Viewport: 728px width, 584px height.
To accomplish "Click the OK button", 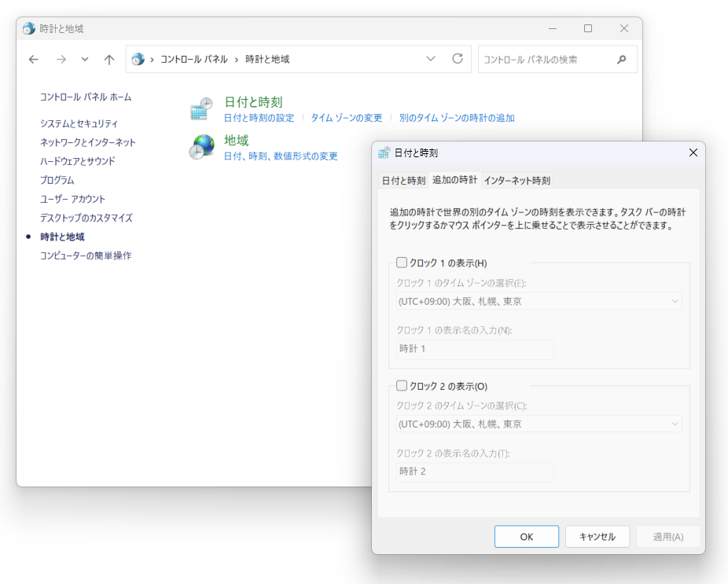I will point(526,536).
